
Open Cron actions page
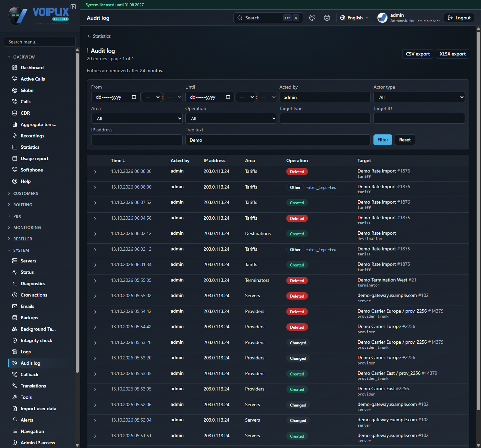[x=34, y=295]
